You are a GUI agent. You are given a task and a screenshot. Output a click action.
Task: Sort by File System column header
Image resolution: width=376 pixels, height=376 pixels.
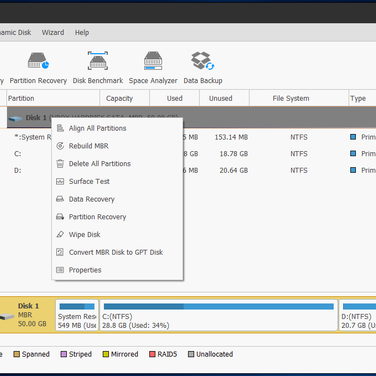(x=299, y=98)
